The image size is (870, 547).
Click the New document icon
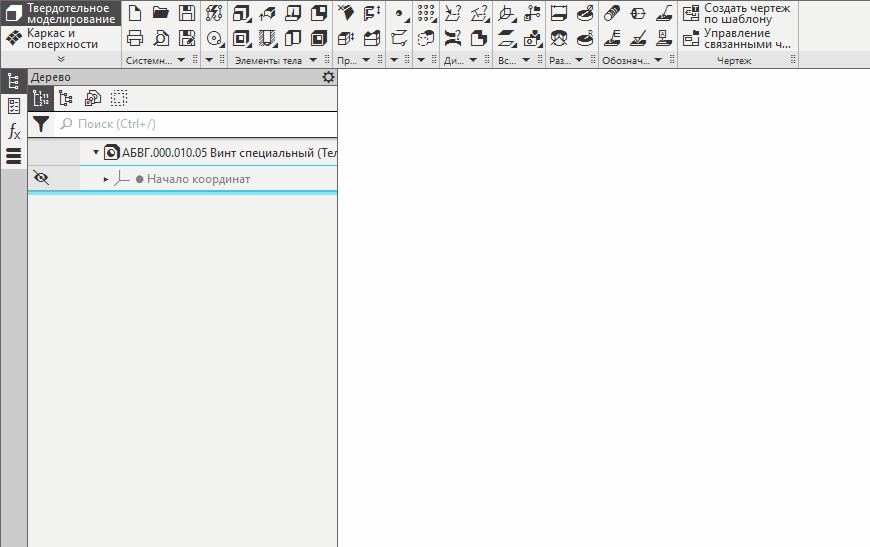135,13
